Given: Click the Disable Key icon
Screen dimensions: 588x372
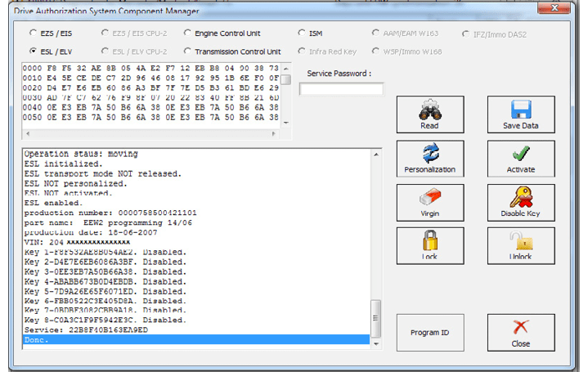Looking at the screenshot, I should tap(520, 198).
